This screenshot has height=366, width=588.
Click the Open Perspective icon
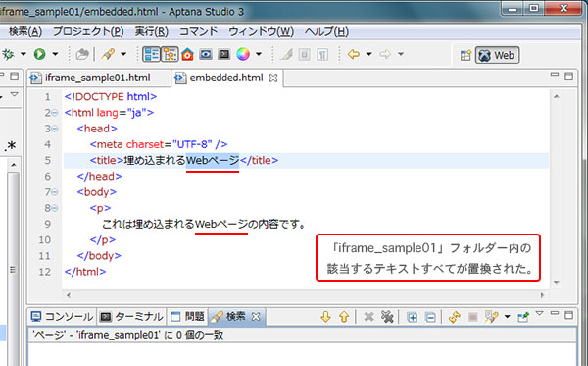[465, 56]
